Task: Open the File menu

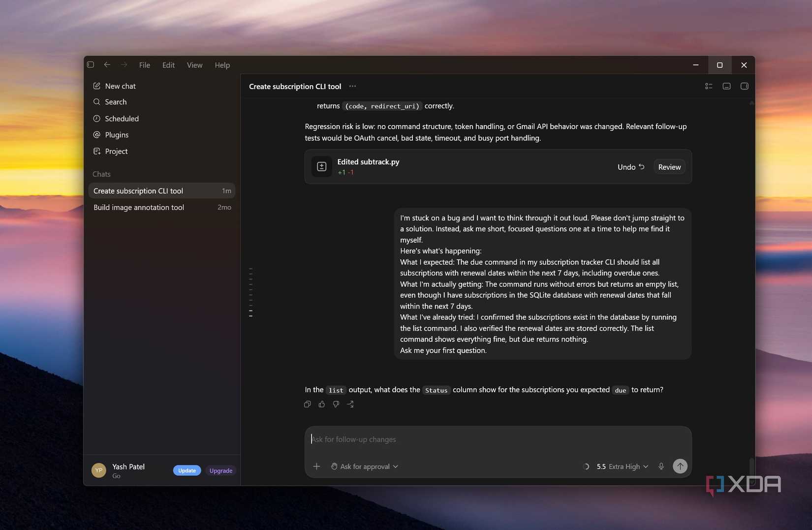Action: [x=145, y=65]
